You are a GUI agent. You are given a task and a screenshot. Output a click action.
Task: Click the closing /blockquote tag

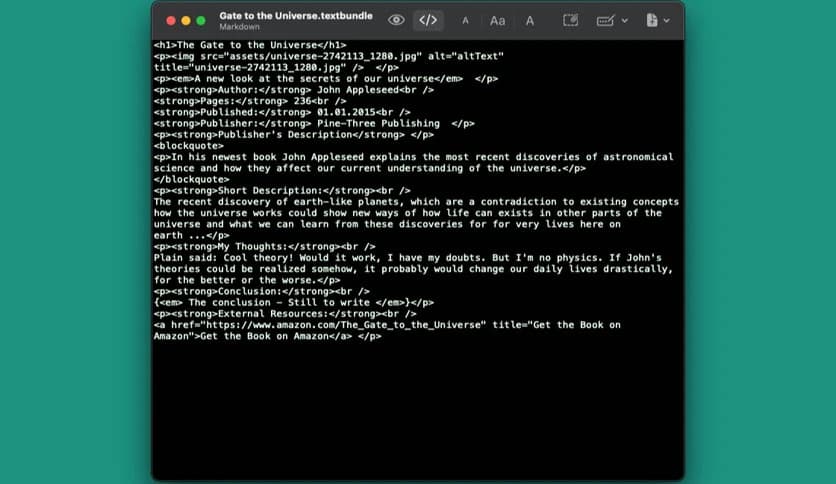coord(191,180)
